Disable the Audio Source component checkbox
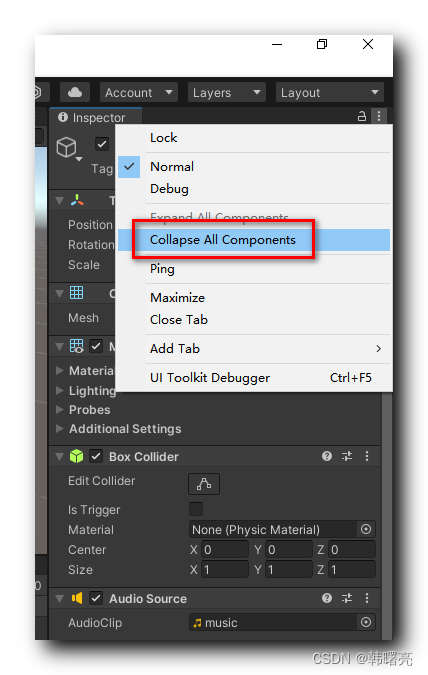 click(96, 598)
